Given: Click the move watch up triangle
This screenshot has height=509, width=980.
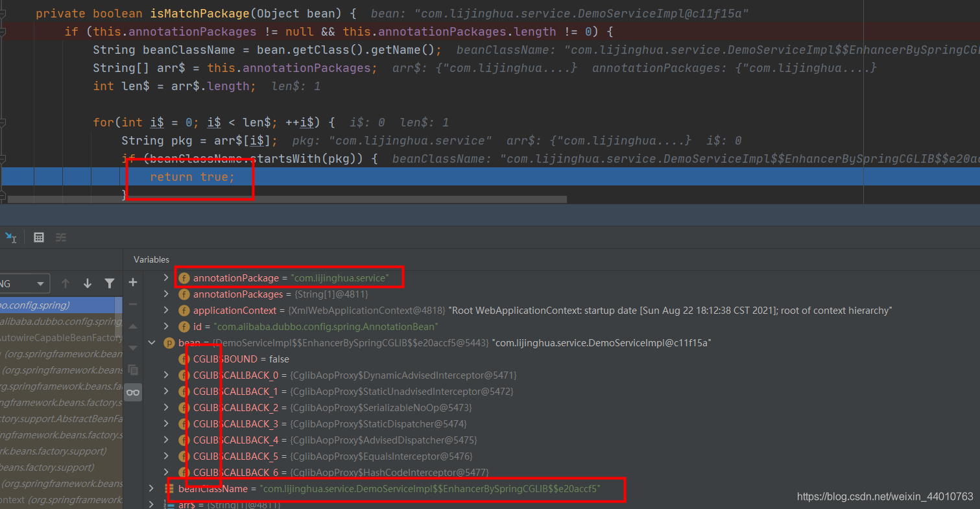Looking at the screenshot, I should [133, 326].
